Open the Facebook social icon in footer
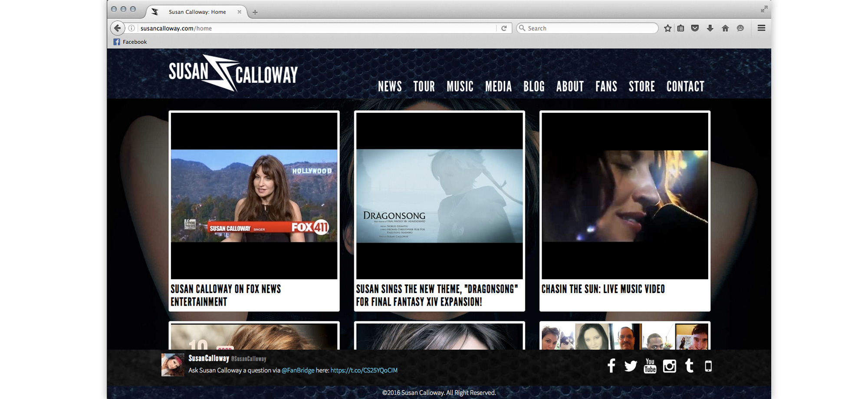Viewport: 868px width, 399px height. 611,366
